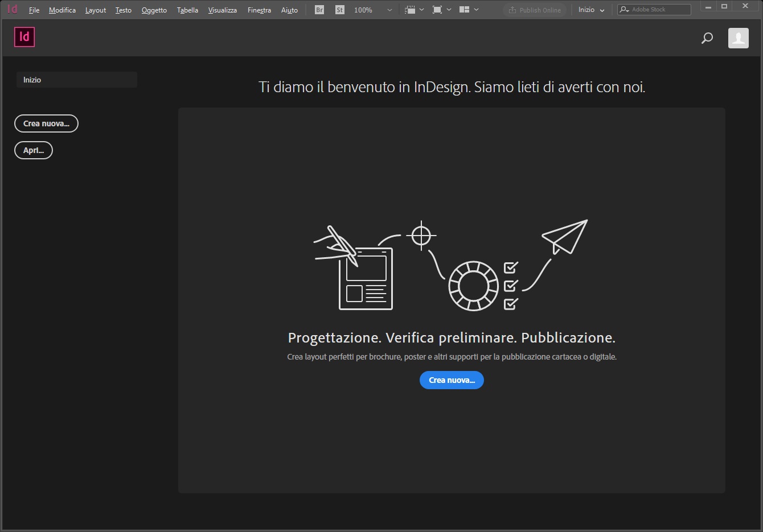This screenshot has width=763, height=532.
Task: Expand the screen mode dropdown arrow
Action: tap(449, 10)
